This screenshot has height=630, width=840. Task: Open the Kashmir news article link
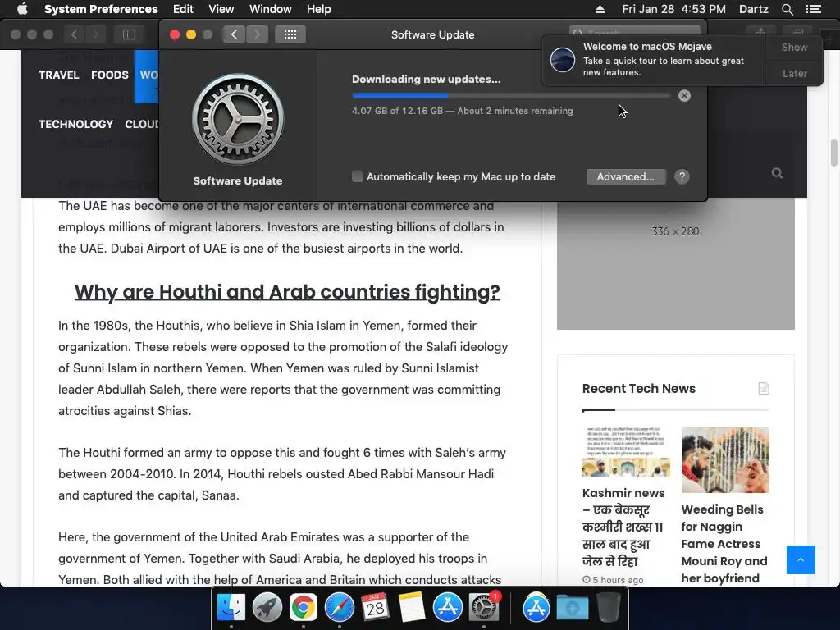point(623,527)
